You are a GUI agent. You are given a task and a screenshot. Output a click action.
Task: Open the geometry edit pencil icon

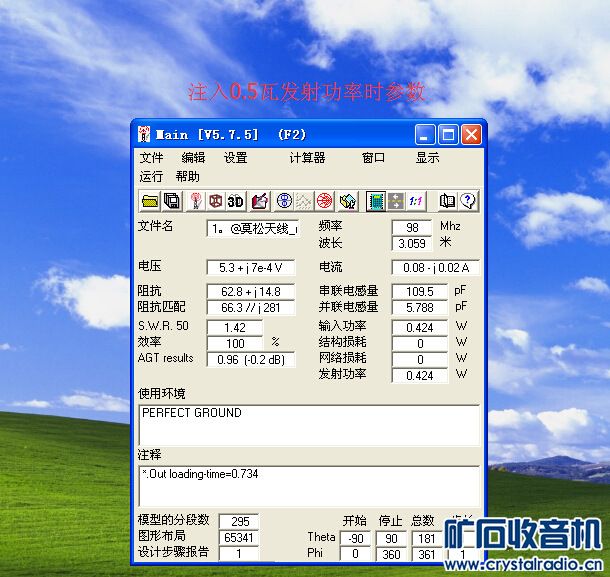pyautogui.click(x=260, y=201)
